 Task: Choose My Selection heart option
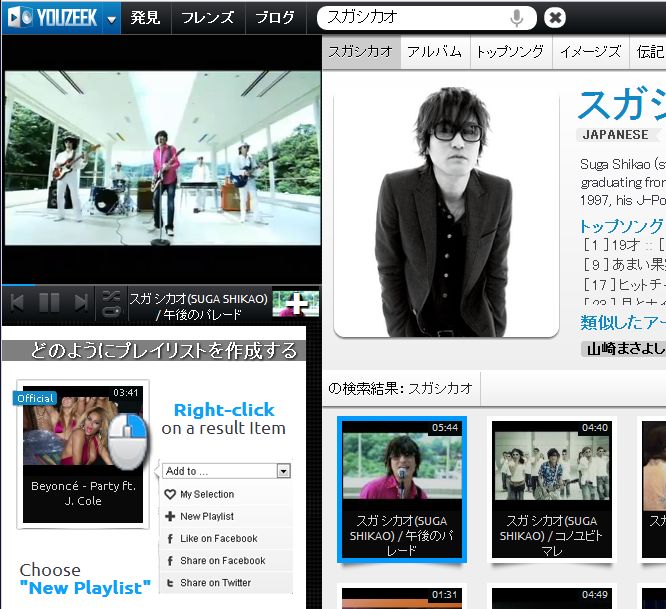tap(226, 494)
